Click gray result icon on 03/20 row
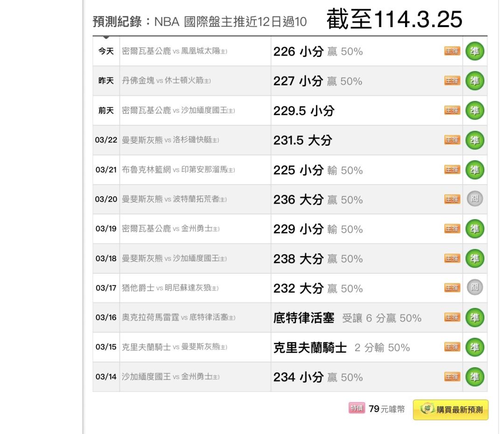 click(x=475, y=199)
